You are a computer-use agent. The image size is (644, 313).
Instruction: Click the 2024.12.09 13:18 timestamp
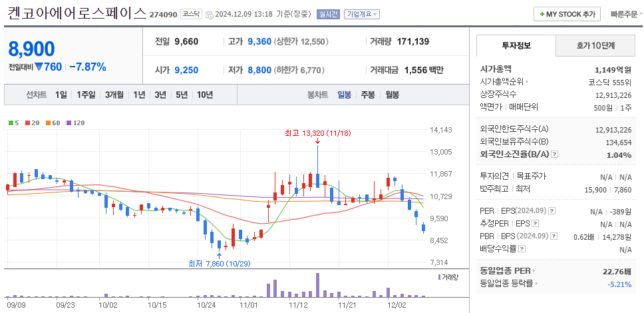click(x=244, y=14)
